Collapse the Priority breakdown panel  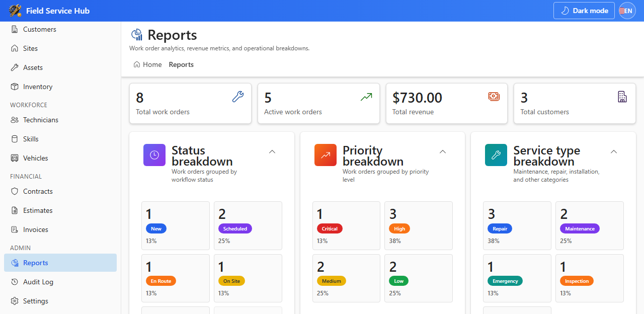[x=443, y=151]
